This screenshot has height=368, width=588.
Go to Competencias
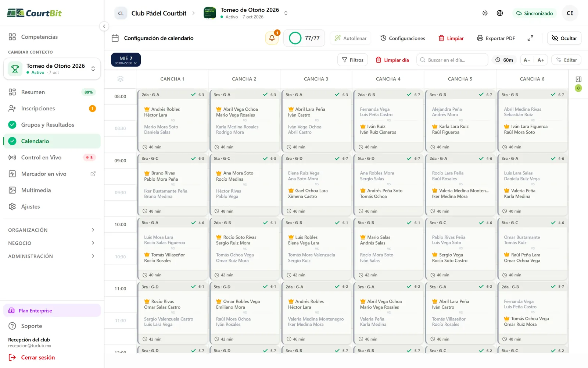click(x=52, y=37)
